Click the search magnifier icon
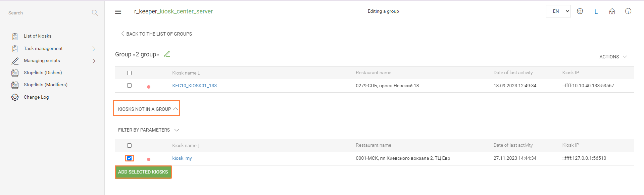The height and width of the screenshot is (195, 644). 95,13
